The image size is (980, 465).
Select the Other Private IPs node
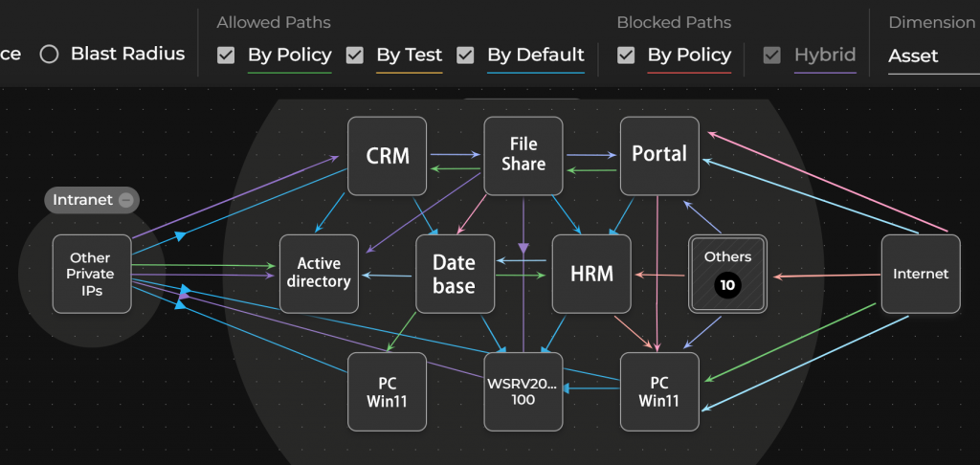91,274
